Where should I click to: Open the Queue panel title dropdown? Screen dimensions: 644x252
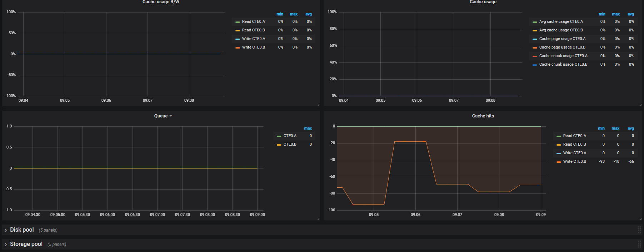(x=163, y=116)
